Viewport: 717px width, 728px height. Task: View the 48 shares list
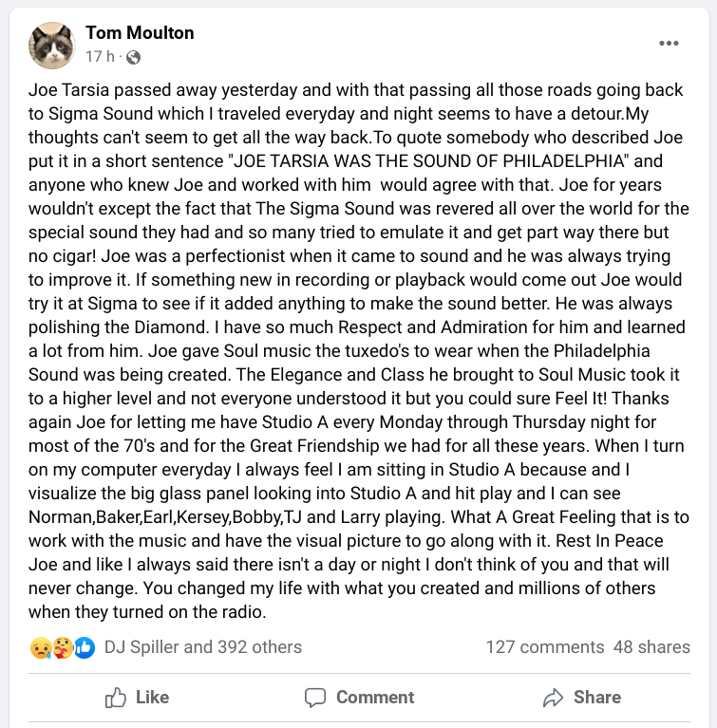[x=651, y=647]
